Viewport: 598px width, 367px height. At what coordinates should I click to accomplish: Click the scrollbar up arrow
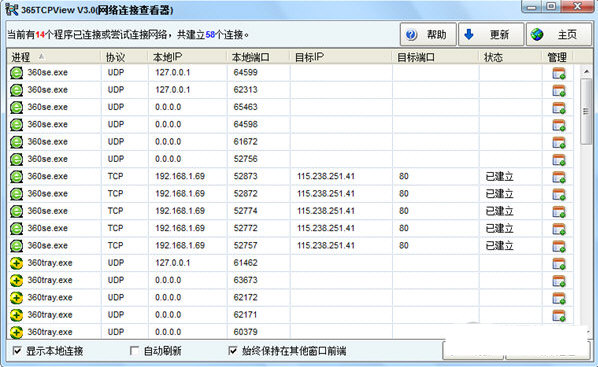[x=587, y=71]
